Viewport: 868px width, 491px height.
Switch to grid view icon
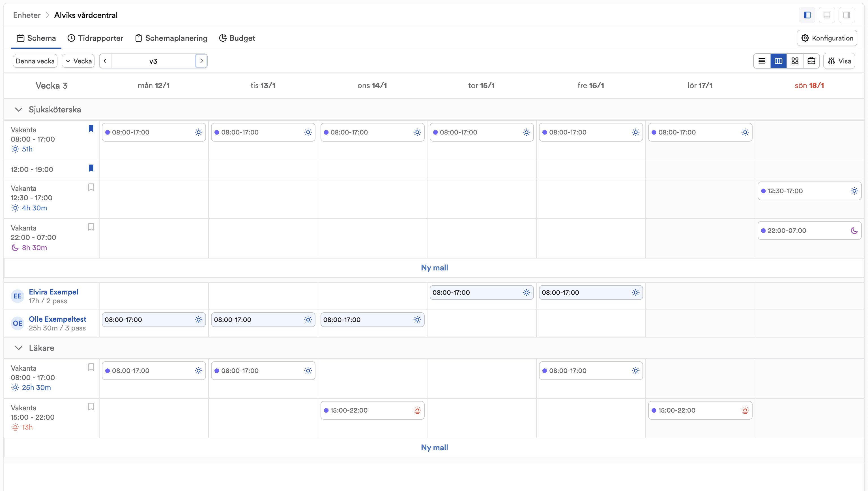click(795, 61)
